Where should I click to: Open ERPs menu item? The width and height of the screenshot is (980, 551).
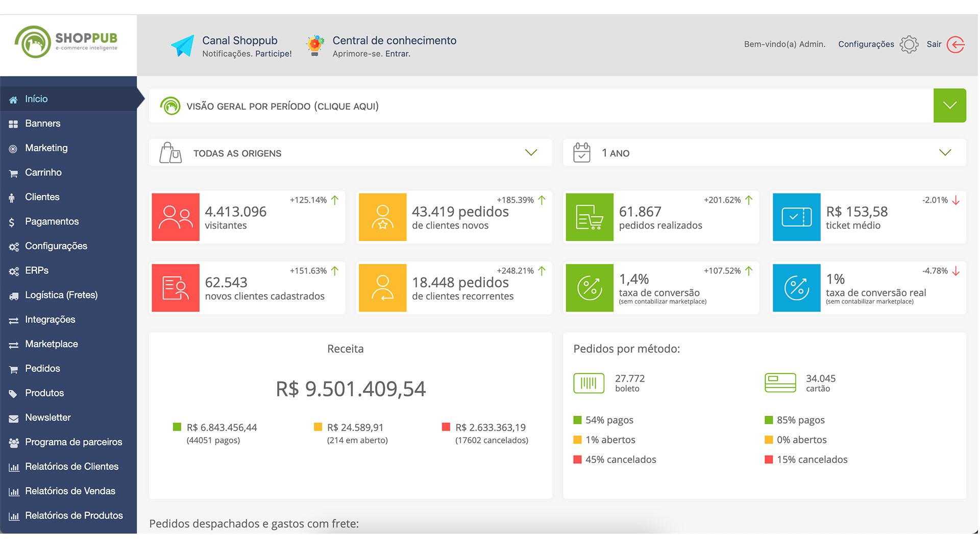pos(68,270)
